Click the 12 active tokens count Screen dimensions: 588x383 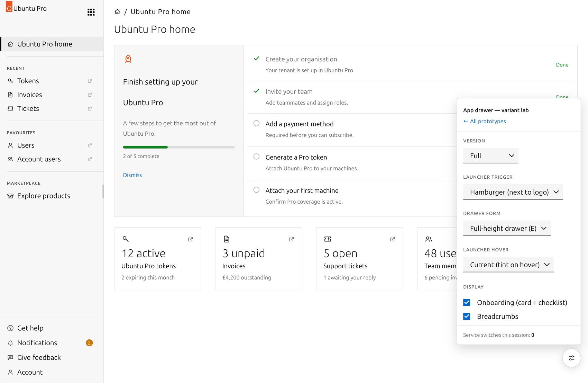[144, 253]
